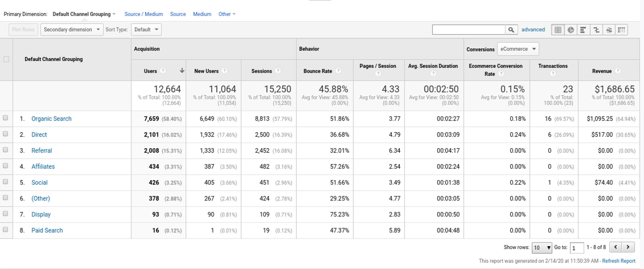Sort by the Transactions column header
The width and height of the screenshot is (644, 269).
(553, 66)
